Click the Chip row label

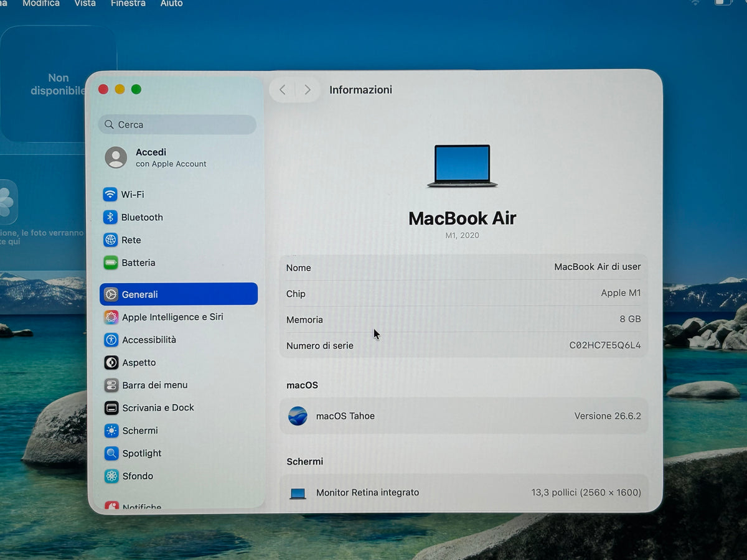(296, 294)
